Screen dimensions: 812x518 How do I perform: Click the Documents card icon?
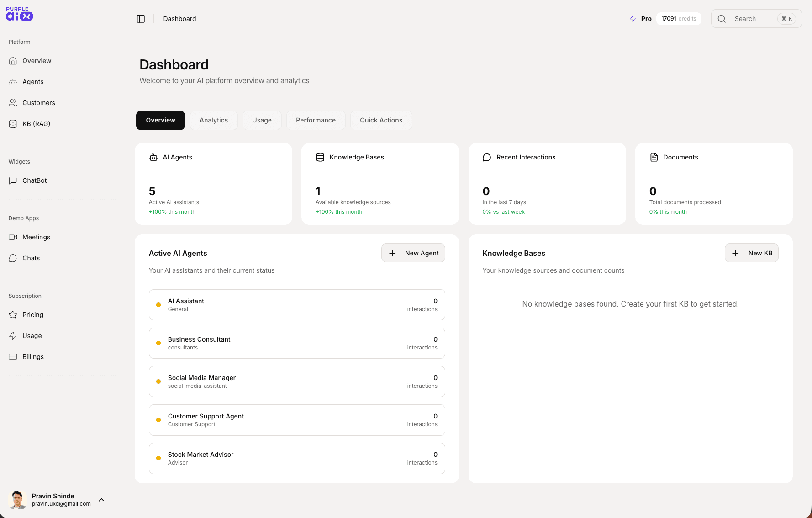[x=654, y=157]
